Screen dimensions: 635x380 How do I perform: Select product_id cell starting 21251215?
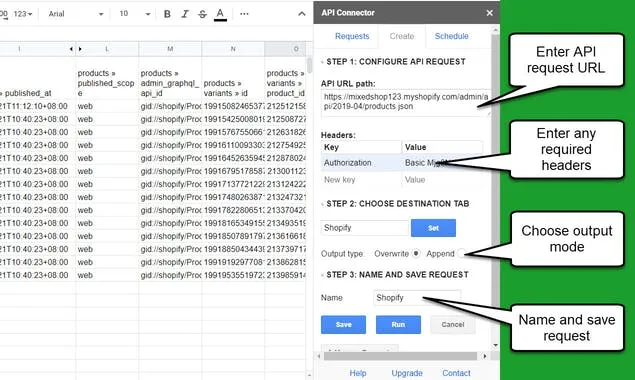point(286,106)
